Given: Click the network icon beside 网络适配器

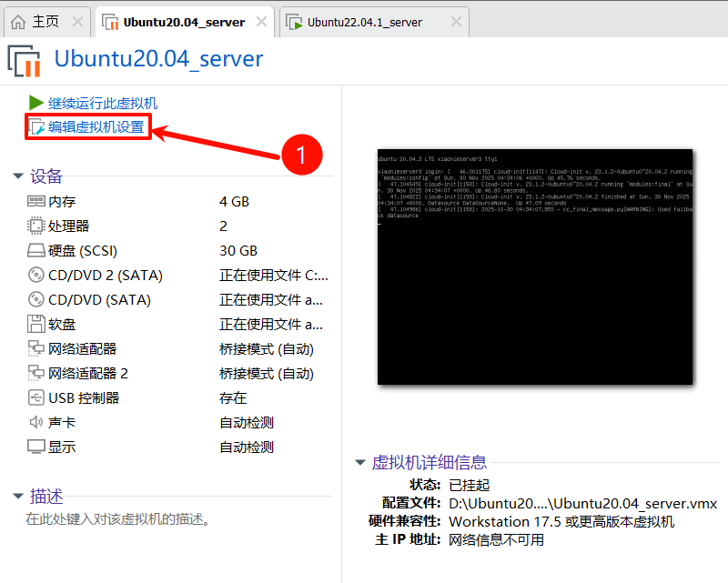Looking at the screenshot, I should click(x=35, y=348).
